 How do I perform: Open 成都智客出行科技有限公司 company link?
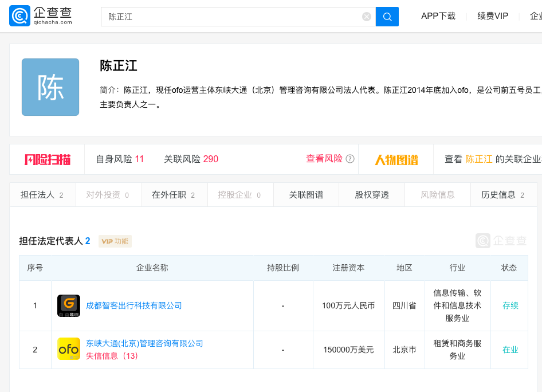[x=133, y=305]
